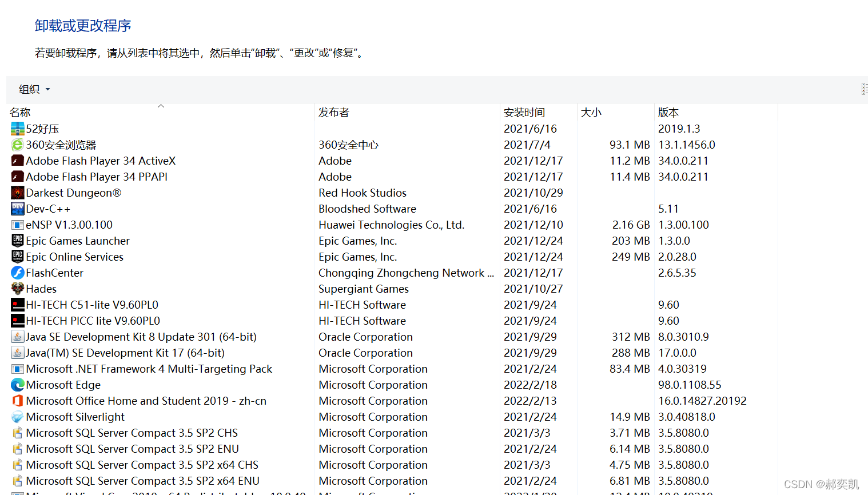Viewport: 868px width, 495px height.
Task: Click .NET Framework 4 Multi-Targeting Pack icon
Action: tap(18, 369)
